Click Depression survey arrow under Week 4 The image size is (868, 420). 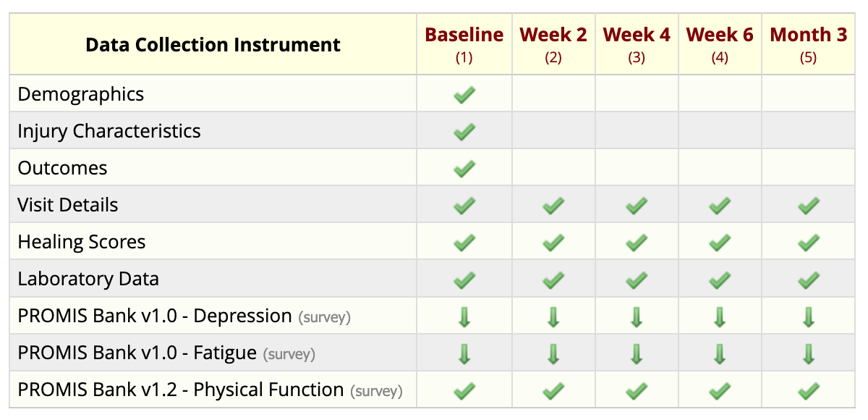click(637, 316)
